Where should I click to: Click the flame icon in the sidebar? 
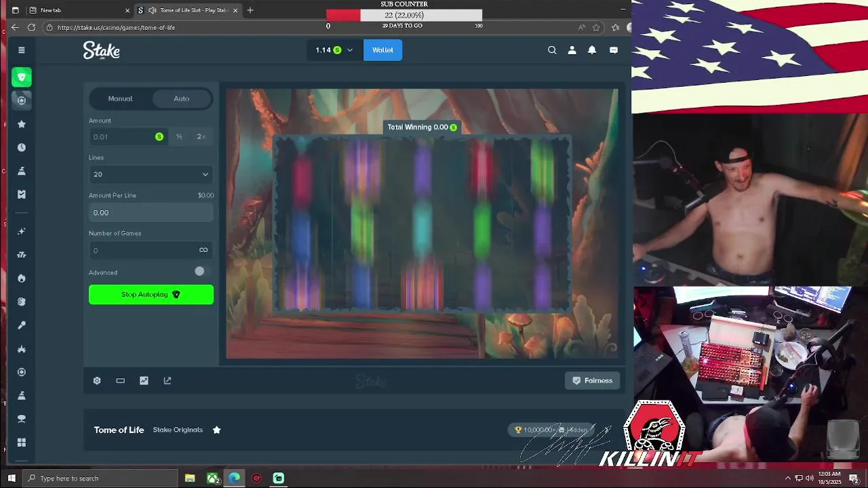[x=22, y=279]
